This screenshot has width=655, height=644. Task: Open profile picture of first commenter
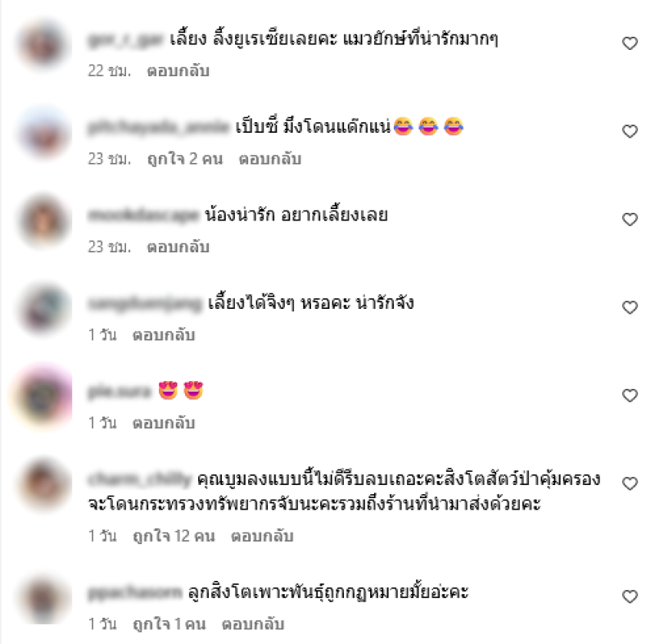pyautogui.click(x=43, y=43)
